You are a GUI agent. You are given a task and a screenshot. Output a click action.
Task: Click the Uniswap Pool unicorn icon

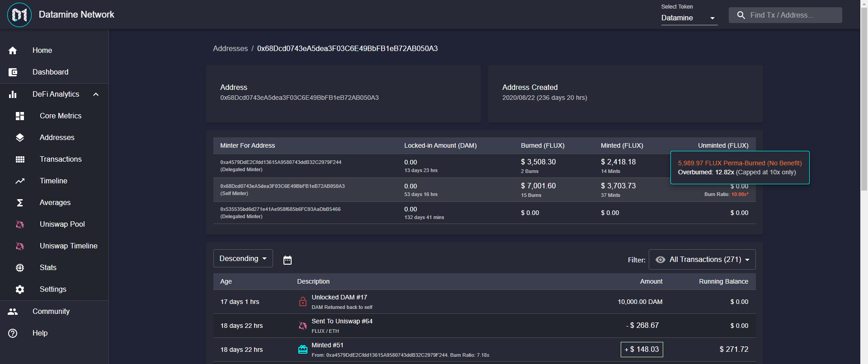[x=20, y=224]
